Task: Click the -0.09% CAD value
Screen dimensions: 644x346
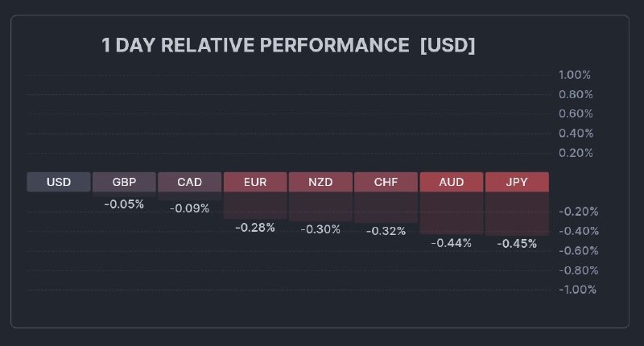Action: 189,208
